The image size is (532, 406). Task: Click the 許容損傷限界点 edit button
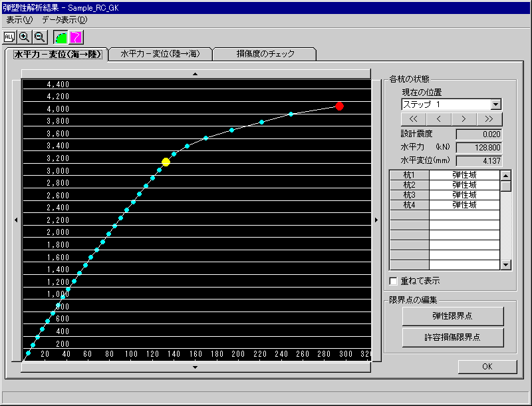[x=455, y=338]
